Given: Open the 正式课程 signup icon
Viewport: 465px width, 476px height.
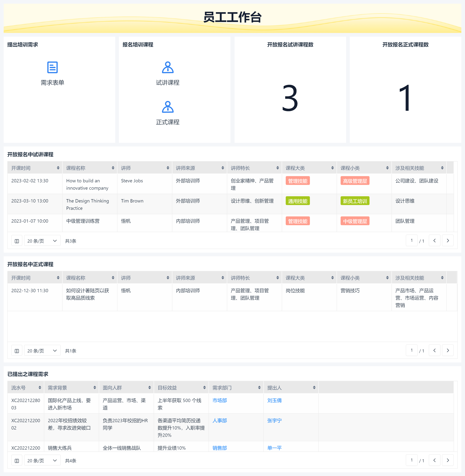Looking at the screenshot, I should pos(168,107).
